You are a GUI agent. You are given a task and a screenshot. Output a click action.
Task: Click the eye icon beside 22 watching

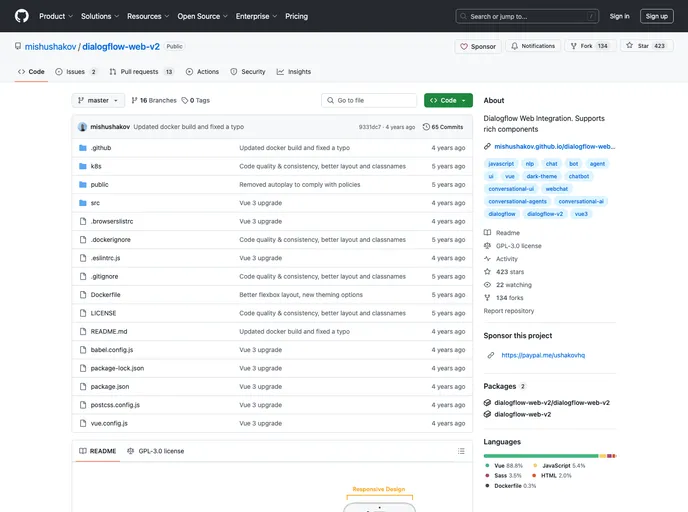click(487, 285)
